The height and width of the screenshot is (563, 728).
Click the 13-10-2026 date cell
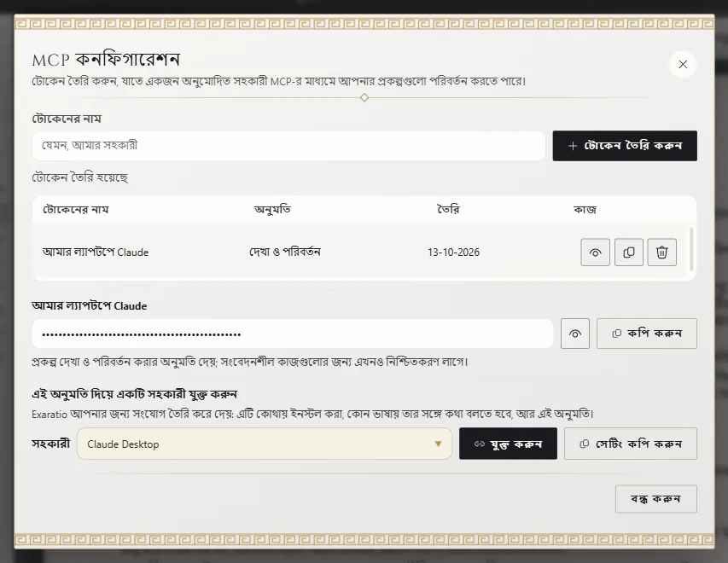tap(453, 252)
